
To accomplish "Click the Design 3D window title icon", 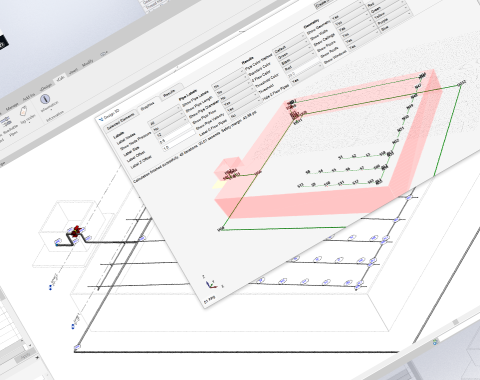I will (x=101, y=119).
